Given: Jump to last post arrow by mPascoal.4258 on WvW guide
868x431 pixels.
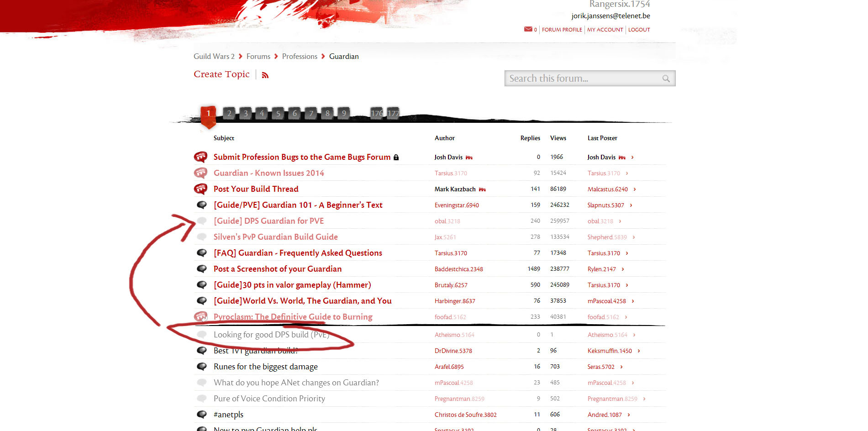Looking at the screenshot, I should pyautogui.click(x=633, y=301).
